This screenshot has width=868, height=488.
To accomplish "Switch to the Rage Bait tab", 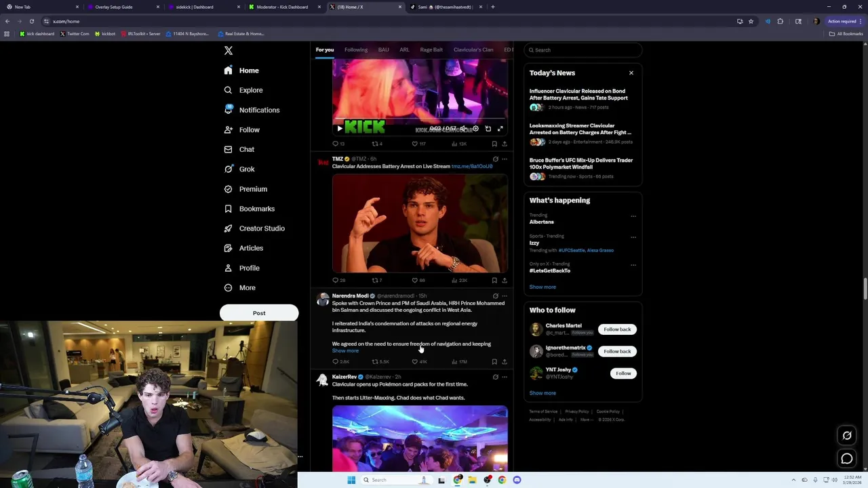I will point(431,49).
